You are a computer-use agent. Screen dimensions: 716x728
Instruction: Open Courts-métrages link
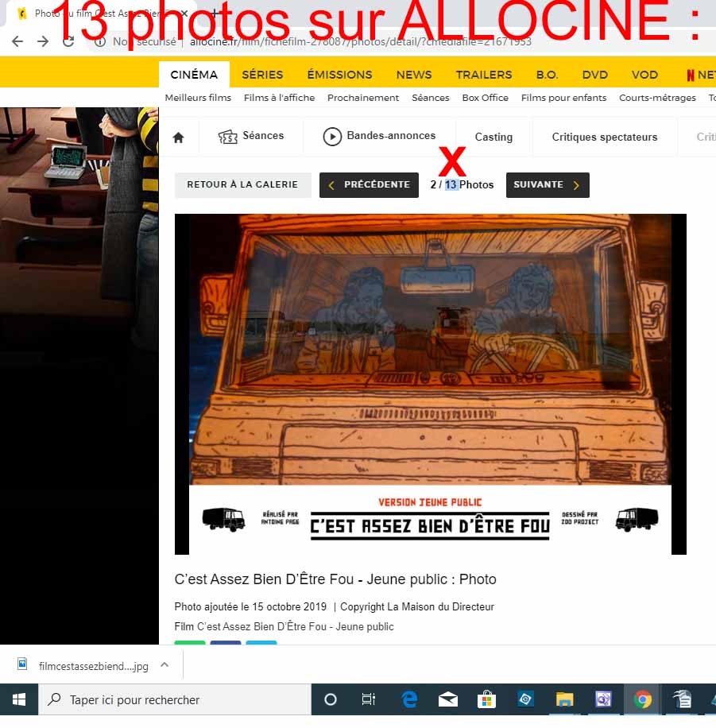pos(657,98)
